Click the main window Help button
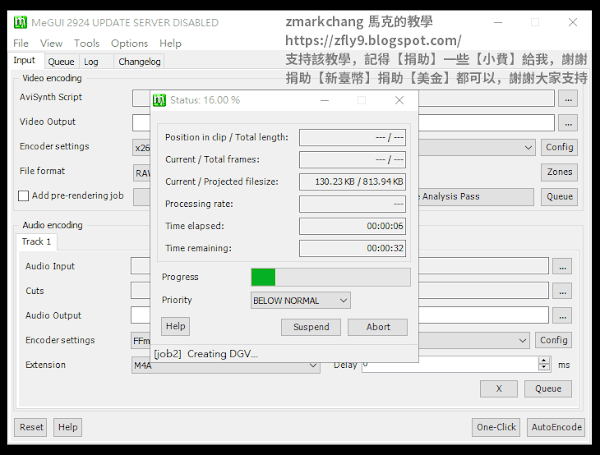 coord(68,427)
